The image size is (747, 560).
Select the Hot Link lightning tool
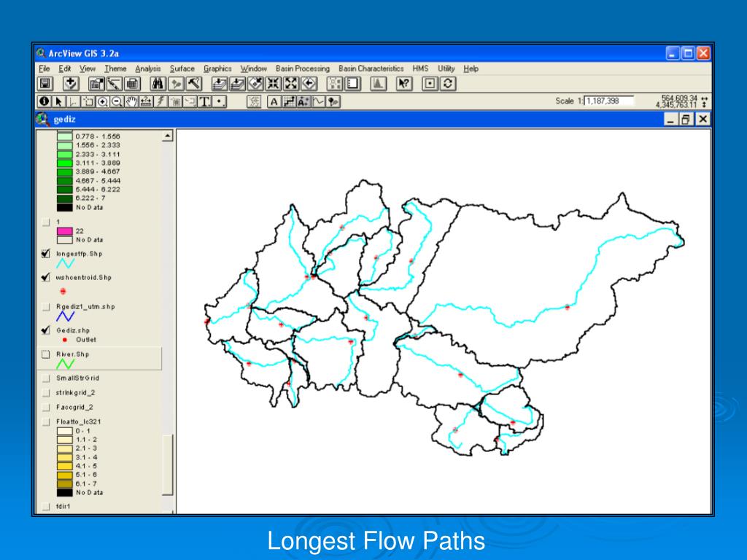click(160, 101)
